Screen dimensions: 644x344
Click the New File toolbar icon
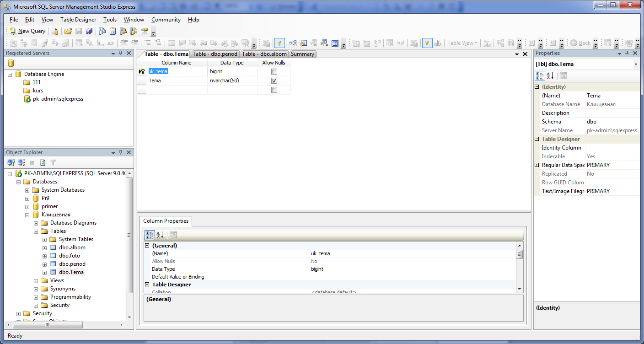pos(54,31)
